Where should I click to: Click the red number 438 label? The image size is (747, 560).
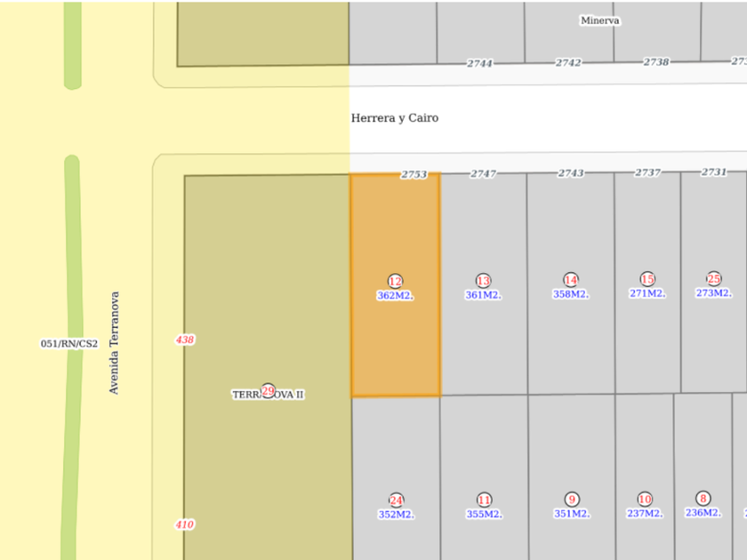tap(185, 340)
